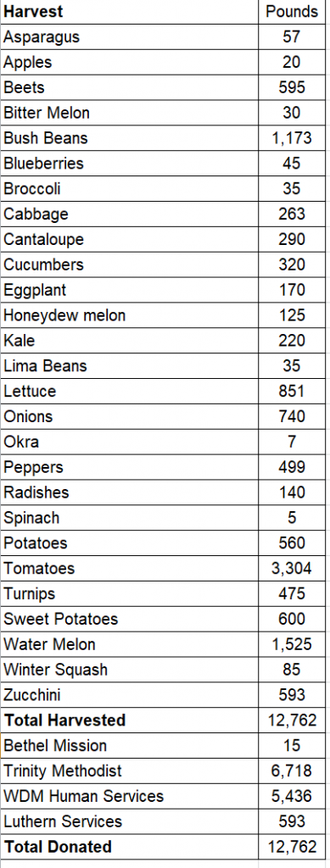The width and height of the screenshot is (330, 868).
Task: Select the Lettuce pounds value 851
Action: [x=292, y=392]
